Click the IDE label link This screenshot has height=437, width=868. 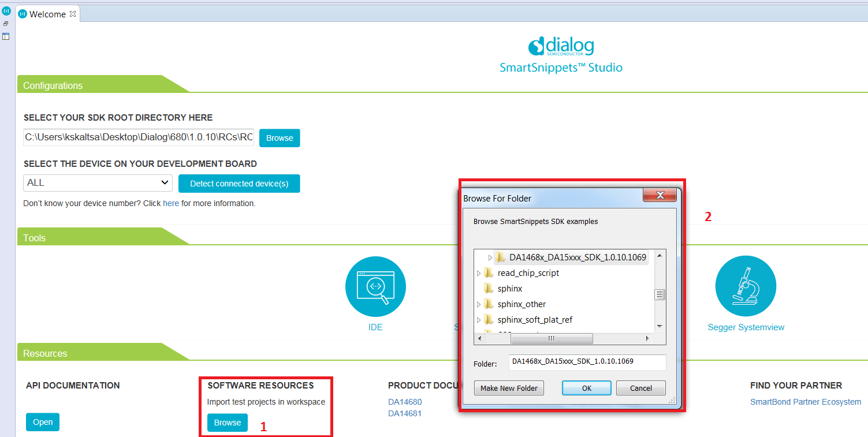click(x=375, y=327)
